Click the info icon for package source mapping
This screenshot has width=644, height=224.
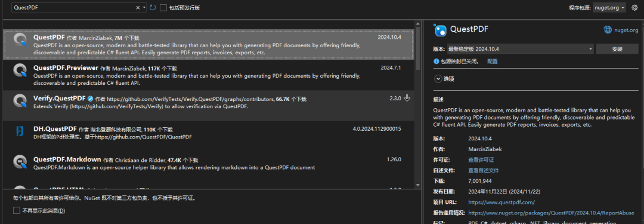(436, 62)
